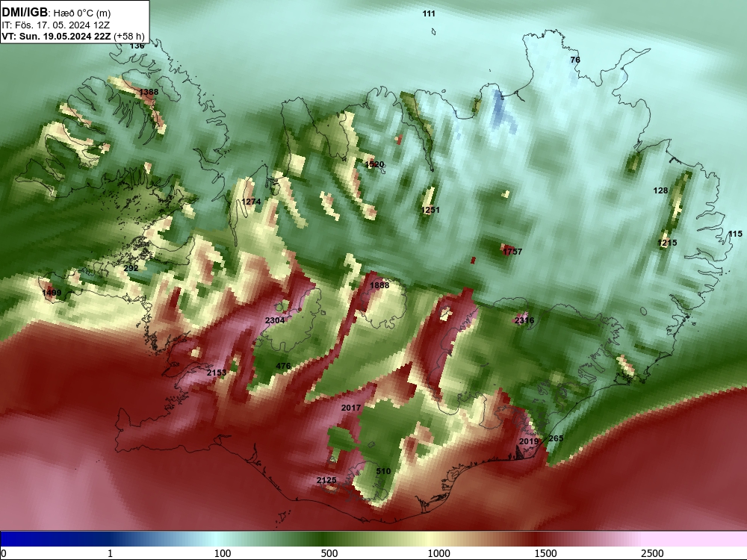This screenshot has height=560, width=747.
Task: Click the legend label 1 on the color scale
Action: (x=111, y=553)
